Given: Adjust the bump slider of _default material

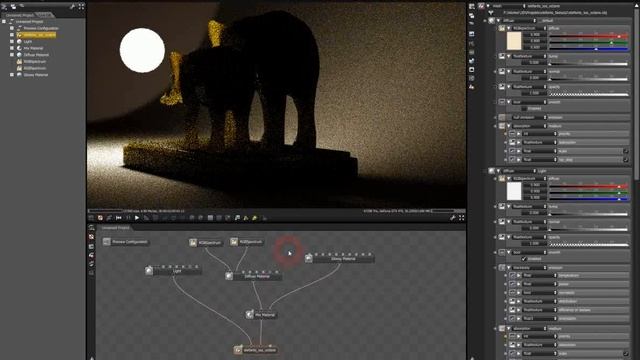Looking at the screenshot, I should (x=588, y=63).
